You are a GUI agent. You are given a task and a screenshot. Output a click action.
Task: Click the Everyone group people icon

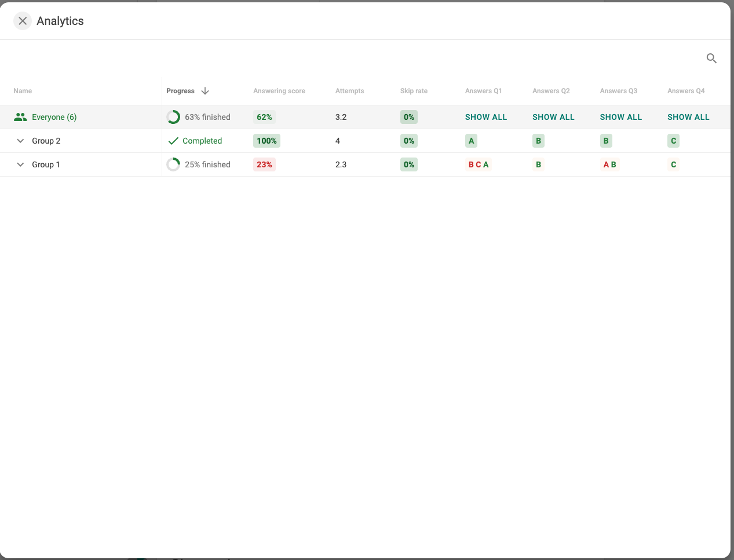(x=20, y=117)
